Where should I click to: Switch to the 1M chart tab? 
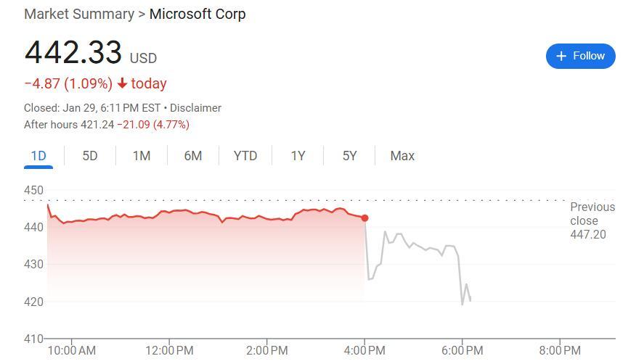coord(142,156)
